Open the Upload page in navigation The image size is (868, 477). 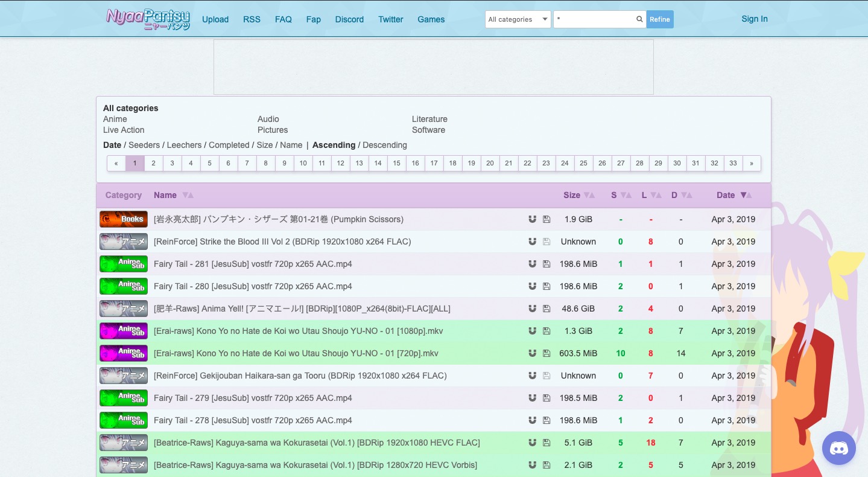click(215, 19)
